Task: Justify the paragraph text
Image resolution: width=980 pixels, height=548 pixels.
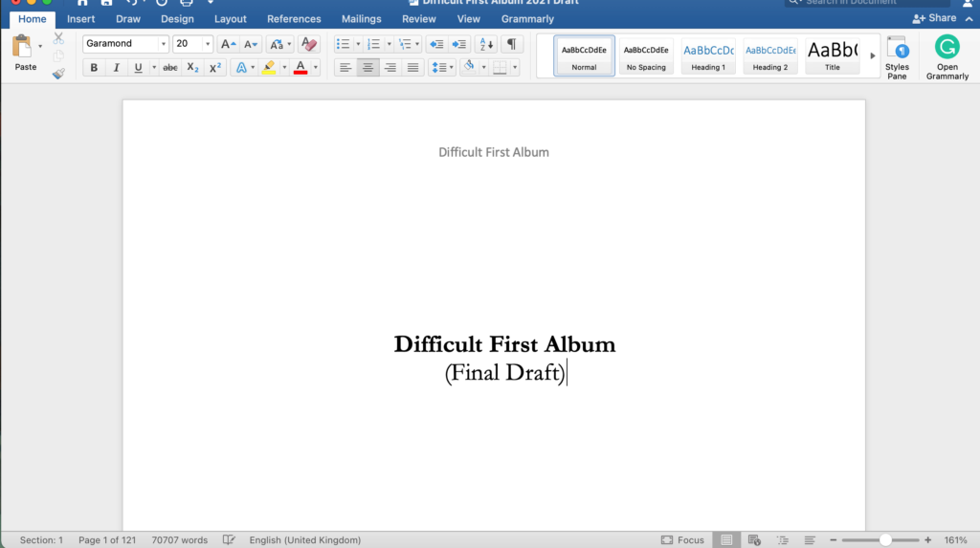Action: tap(412, 68)
